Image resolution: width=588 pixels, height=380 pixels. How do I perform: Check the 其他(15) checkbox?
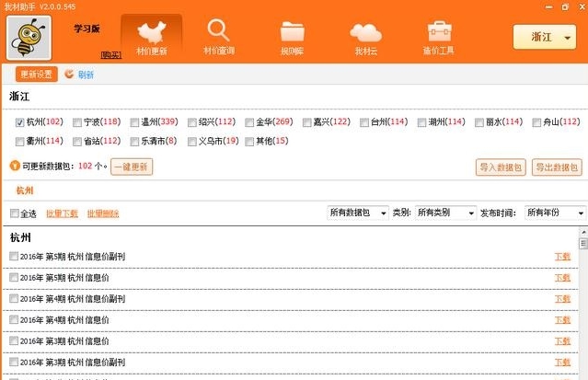[249, 142]
